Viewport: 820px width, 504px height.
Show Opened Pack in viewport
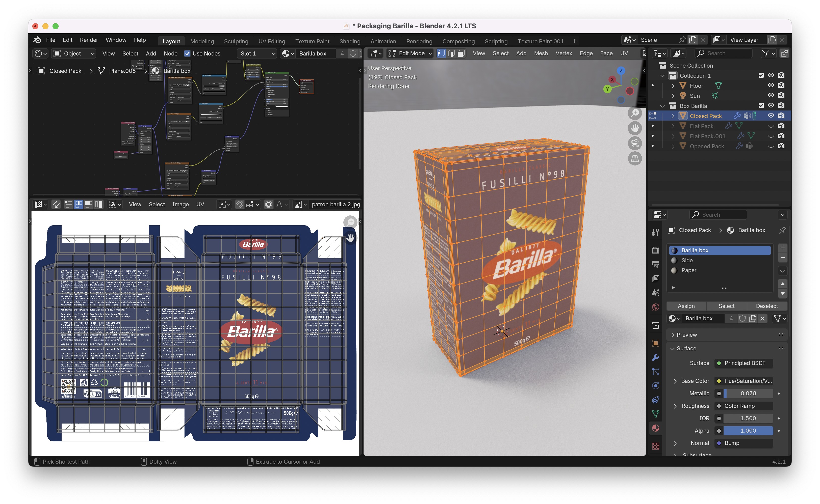pos(771,146)
